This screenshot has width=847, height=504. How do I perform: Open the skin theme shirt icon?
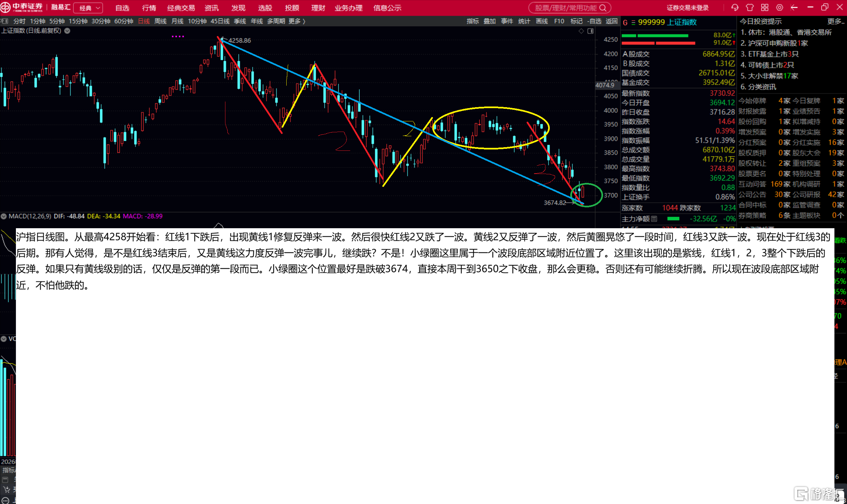tap(750, 8)
